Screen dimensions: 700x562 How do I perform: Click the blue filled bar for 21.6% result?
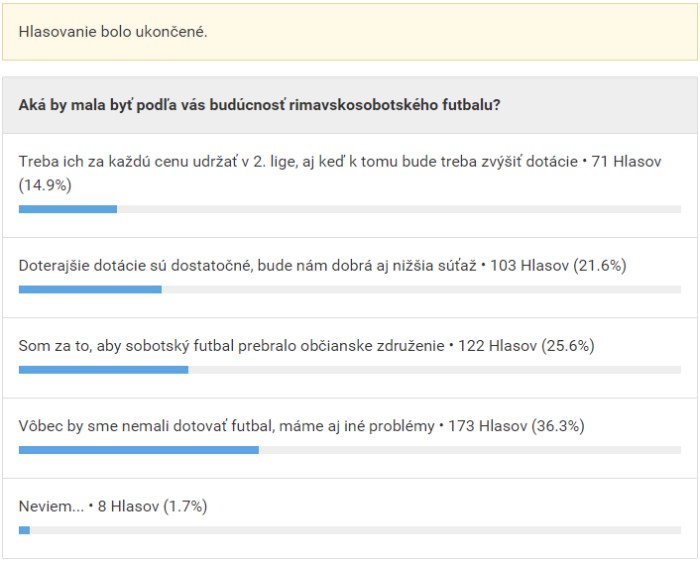[x=90, y=289]
